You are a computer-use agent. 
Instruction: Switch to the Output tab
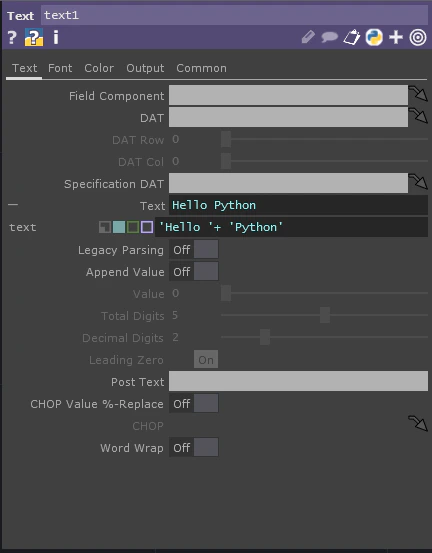coord(145,68)
